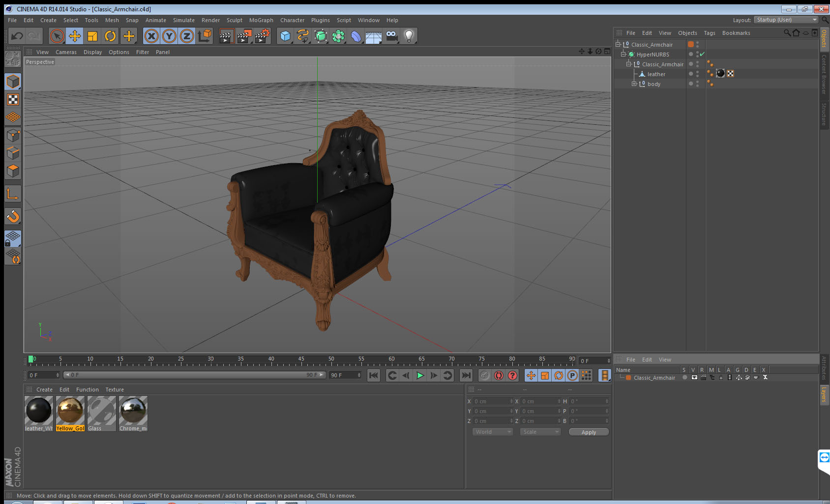This screenshot has width=830, height=504.
Task: Open the viewport Cameras menu
Action: (66, 52)
